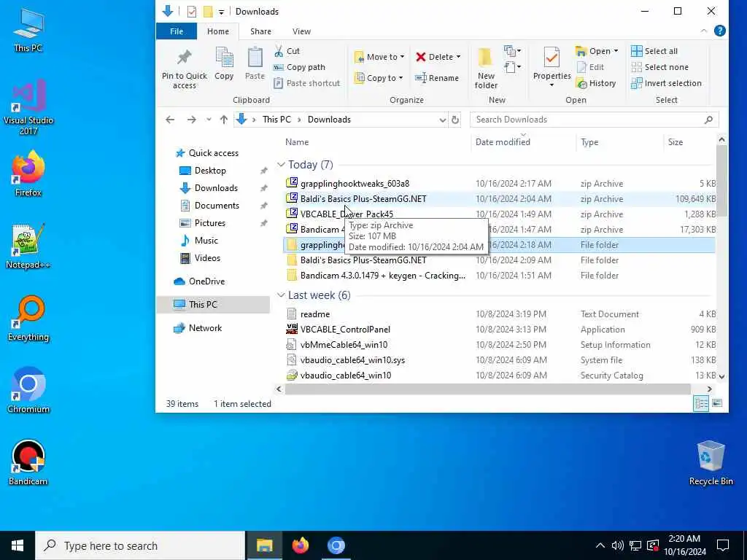This screenshot has height=560, width=747.
Task: Select Videos in navigation pane
Action: pos(207,258)
